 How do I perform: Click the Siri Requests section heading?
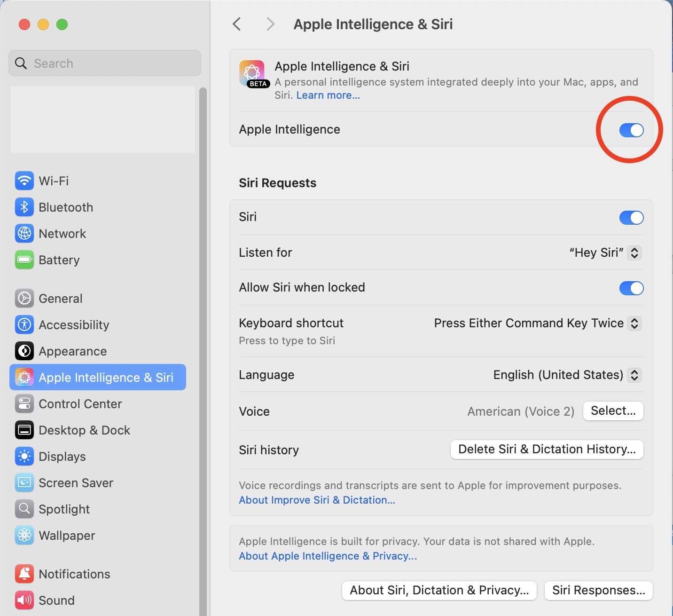[278, 183]
